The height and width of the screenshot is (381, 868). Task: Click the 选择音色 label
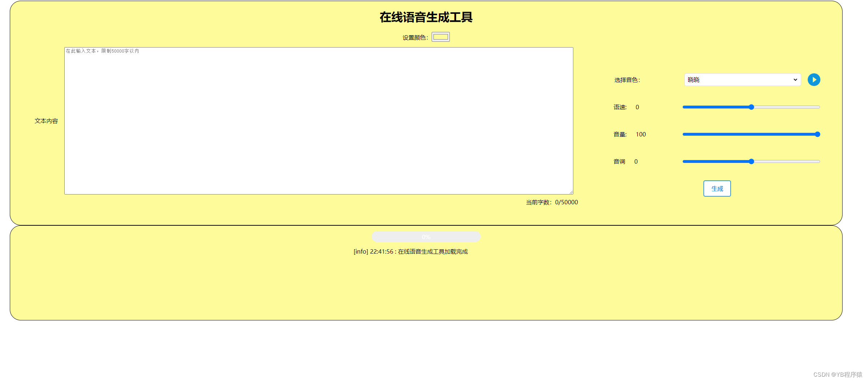[627, 80]
